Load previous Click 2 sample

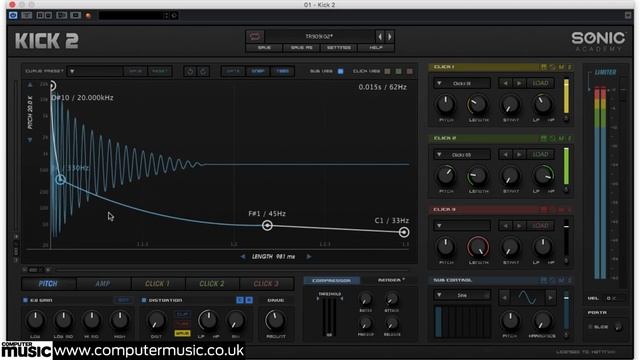pos(505,155)
